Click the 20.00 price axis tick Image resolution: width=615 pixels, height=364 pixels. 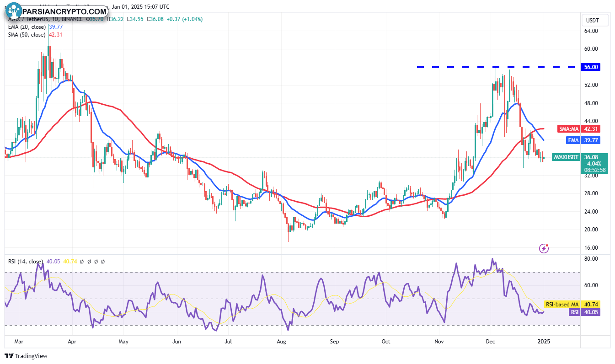click(x=592, y=230)
